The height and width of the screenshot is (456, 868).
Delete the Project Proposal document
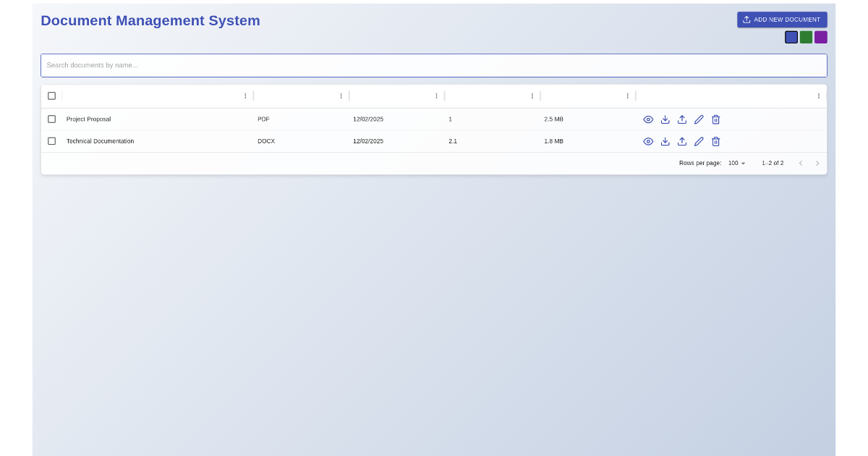pyautogui.click(x=716, y=119)
